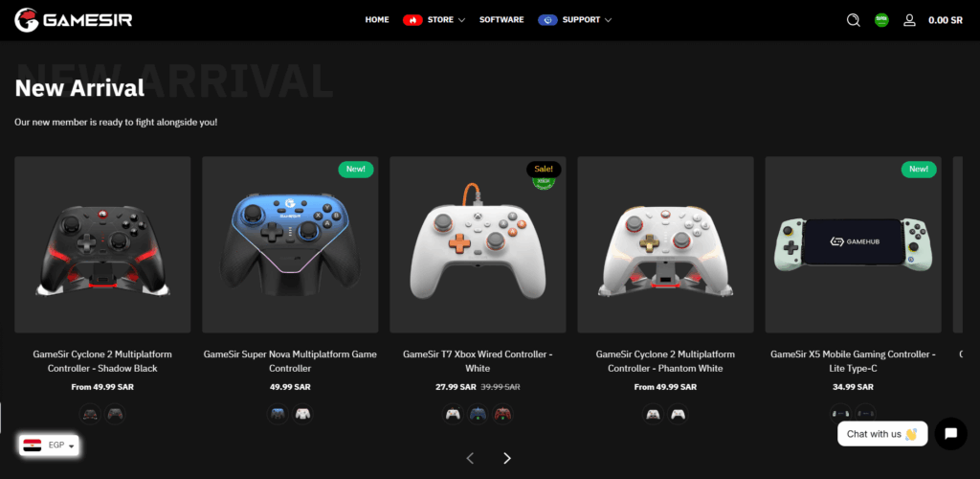Select blue Super Nova color variant
The height and width of the screenshot is (479, 980).
click(278, 414)
